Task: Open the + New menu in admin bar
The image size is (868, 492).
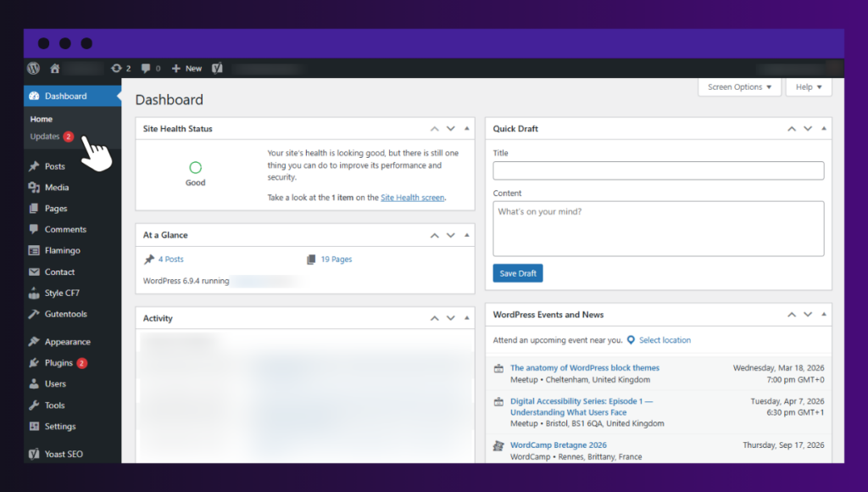Action: click(186, 68)
